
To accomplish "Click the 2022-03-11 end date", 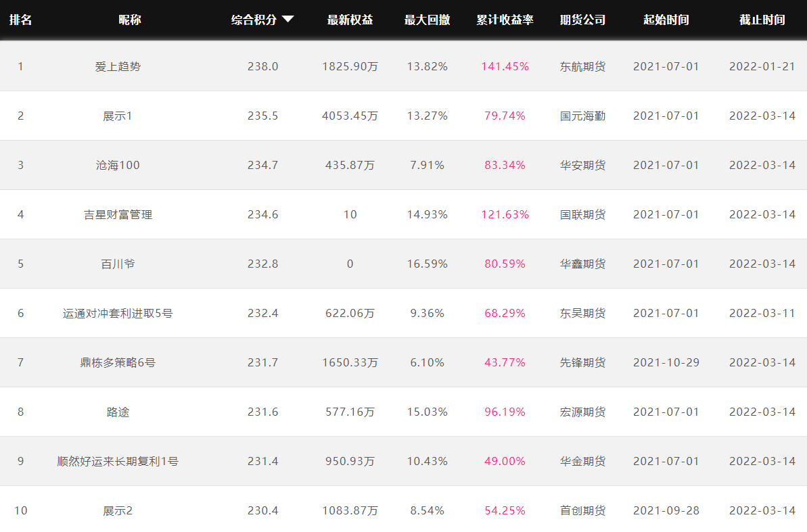I will (x=762, y=314).
